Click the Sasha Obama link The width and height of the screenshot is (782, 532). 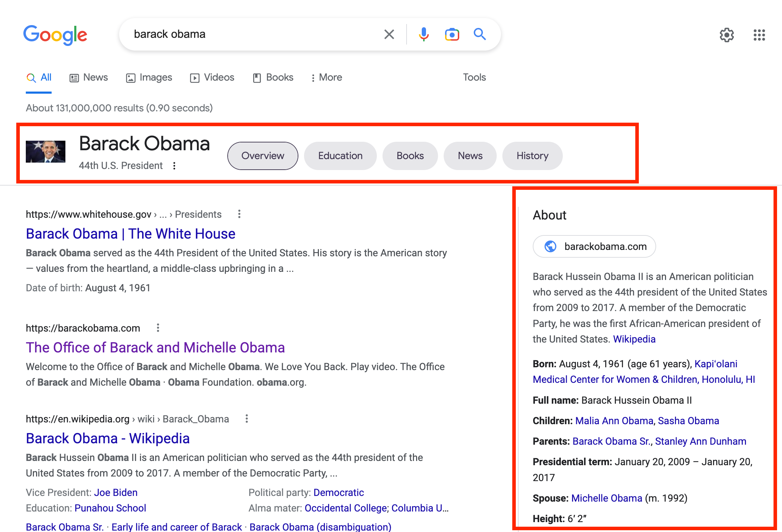click(x=688, y=421)
